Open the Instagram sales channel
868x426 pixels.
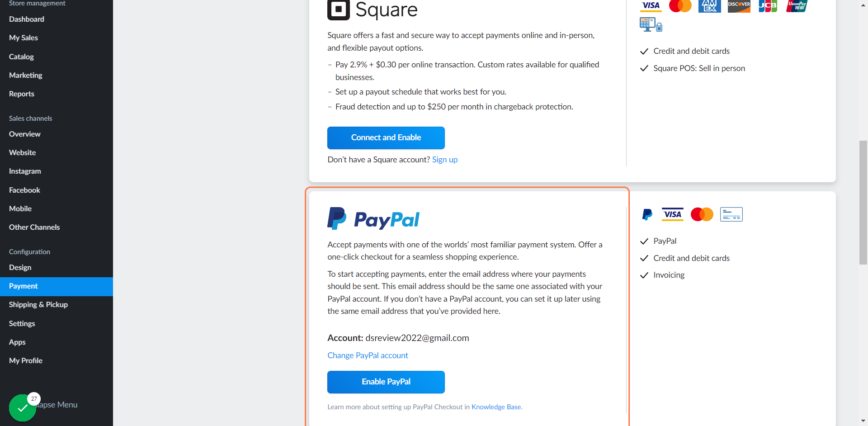[x=25, y=171]
